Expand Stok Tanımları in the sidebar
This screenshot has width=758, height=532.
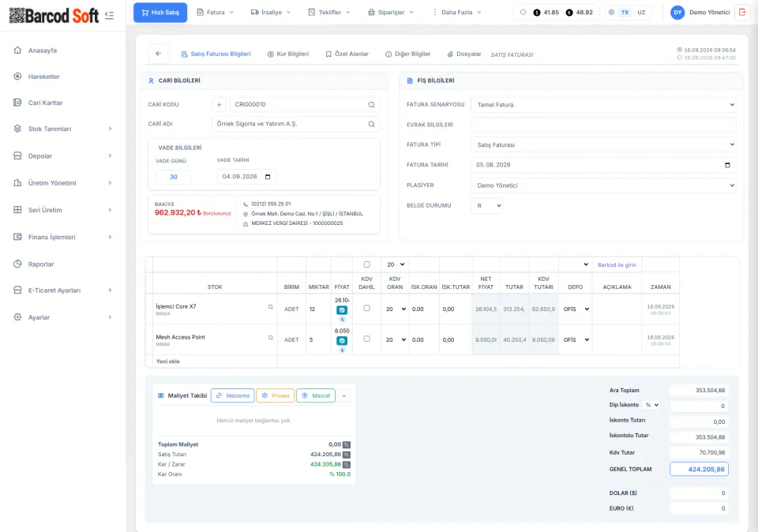click(x=63, y=129)
